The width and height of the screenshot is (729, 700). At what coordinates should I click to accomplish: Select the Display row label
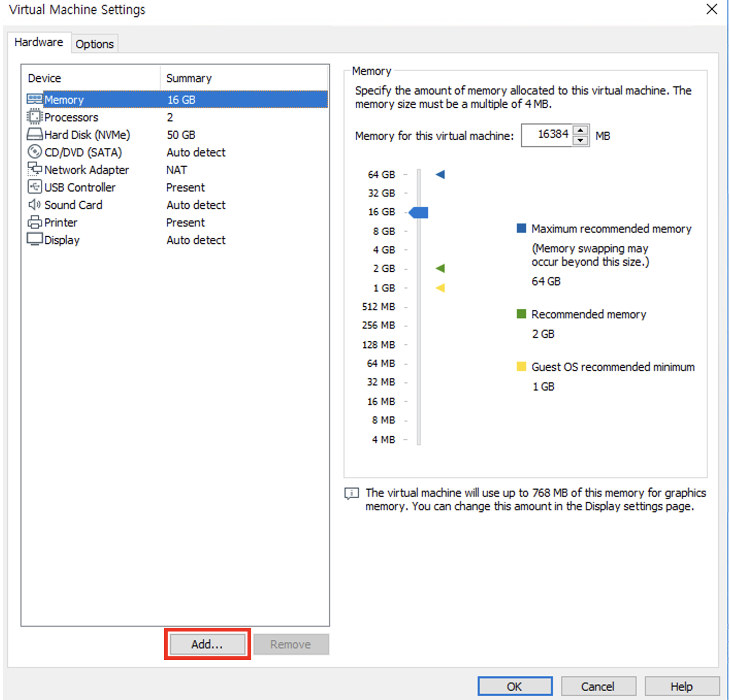pos(62,240)
